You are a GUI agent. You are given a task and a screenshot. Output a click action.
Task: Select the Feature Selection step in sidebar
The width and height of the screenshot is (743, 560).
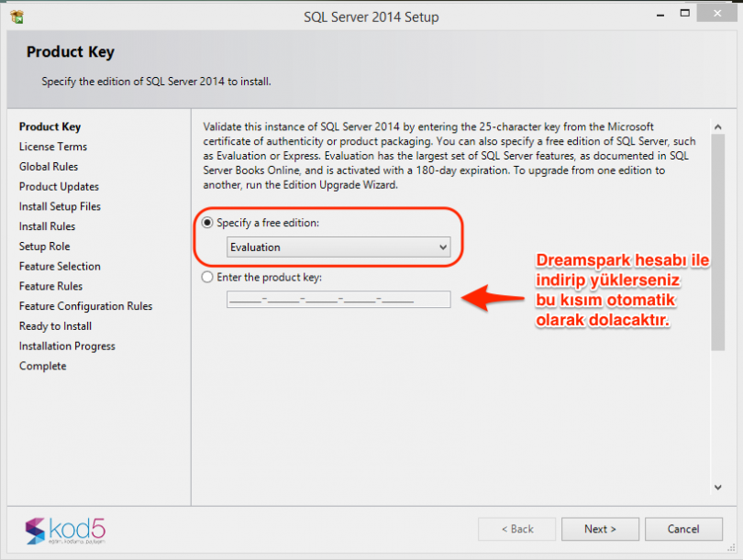tap(60, 266)
